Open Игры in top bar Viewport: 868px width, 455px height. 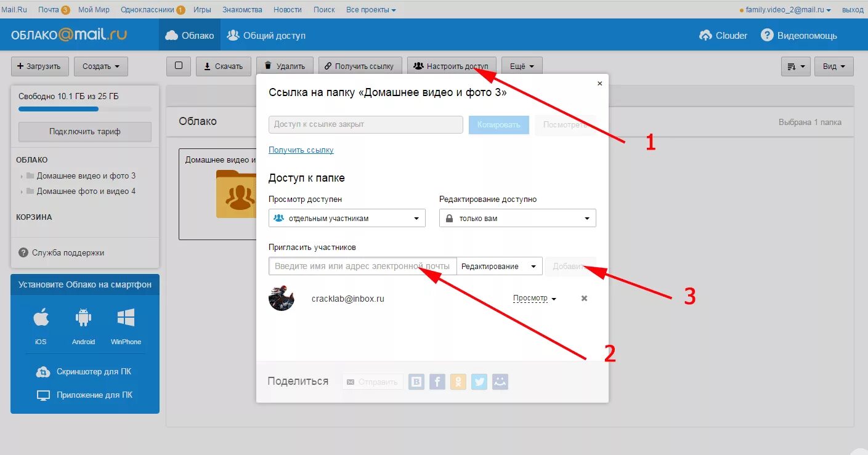tap(202, 10)
